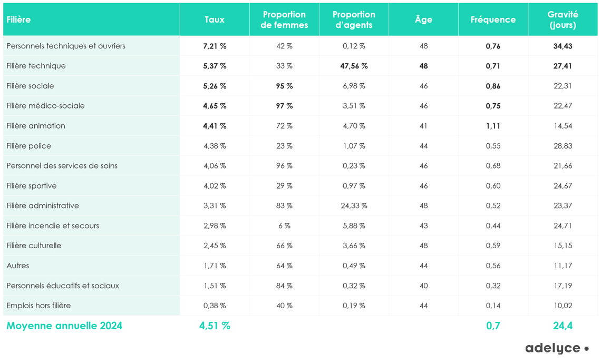Viewport: 601px width, 364px height.
Task: Select the Proportion d'agents header
Action: pos(354,19)
